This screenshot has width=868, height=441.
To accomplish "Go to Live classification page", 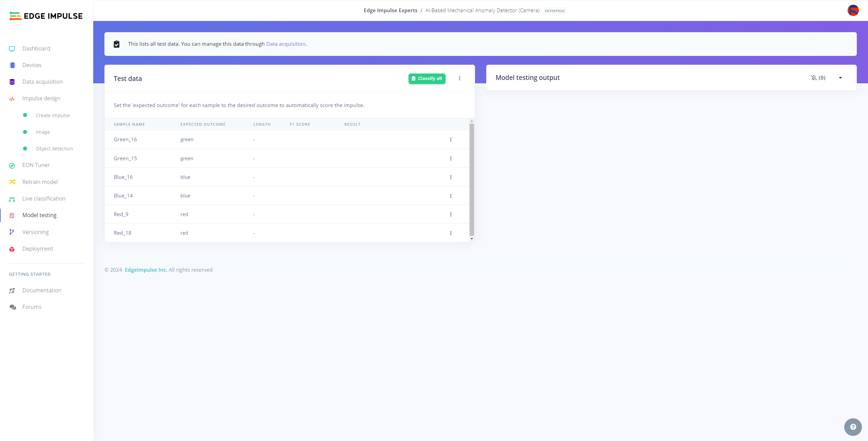I will coord(44,199).
